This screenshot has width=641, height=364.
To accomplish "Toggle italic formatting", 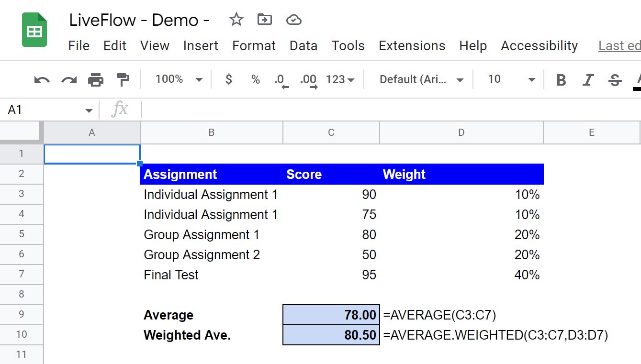I will 588,80.
